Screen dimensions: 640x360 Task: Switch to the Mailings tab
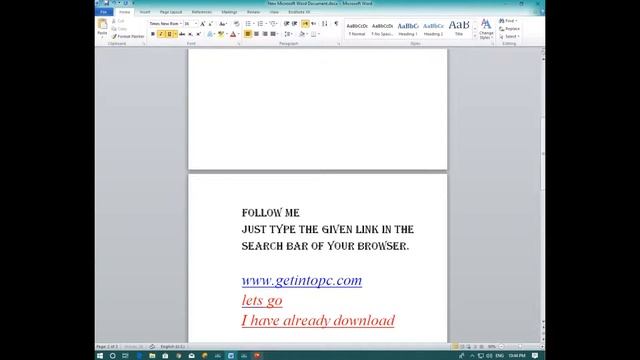[x=229, y=12]
